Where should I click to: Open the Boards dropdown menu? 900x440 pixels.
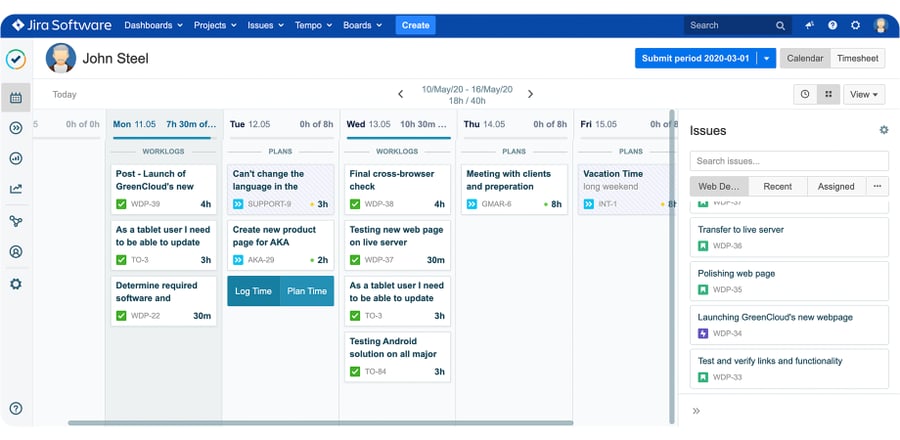(x=363, y=25)
